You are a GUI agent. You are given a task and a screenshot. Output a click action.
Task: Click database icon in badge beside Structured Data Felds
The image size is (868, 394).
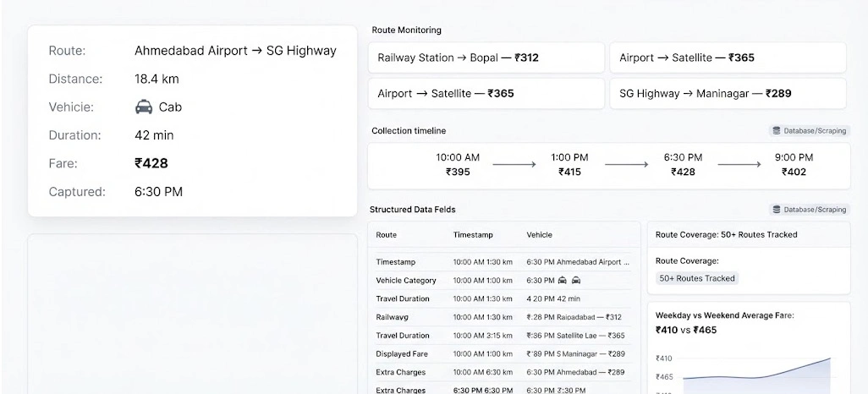pos(777,210)
